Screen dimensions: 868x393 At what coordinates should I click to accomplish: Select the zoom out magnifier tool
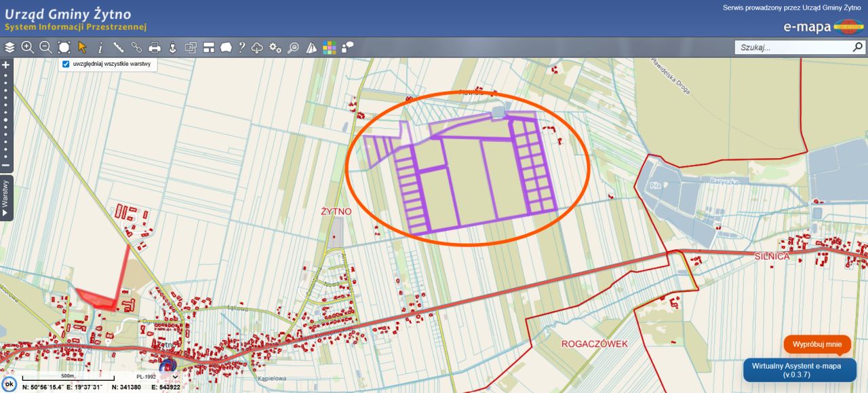click(x=45, y=48)
